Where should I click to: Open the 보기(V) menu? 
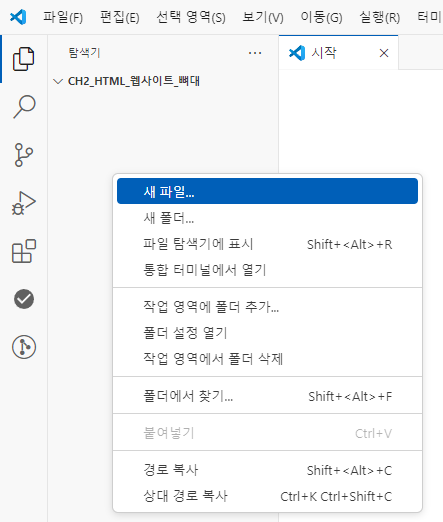263,17
